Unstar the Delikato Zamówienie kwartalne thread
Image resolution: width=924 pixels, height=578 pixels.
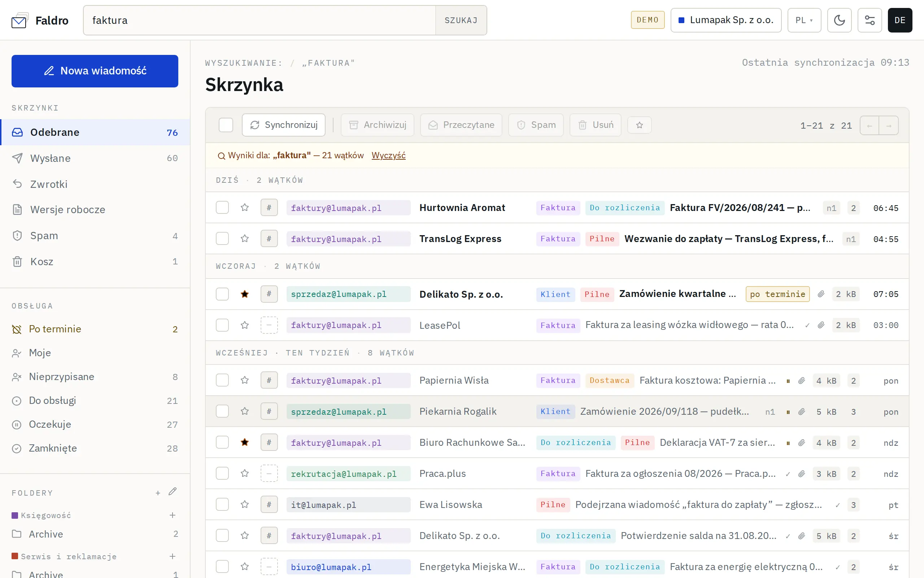245,294
